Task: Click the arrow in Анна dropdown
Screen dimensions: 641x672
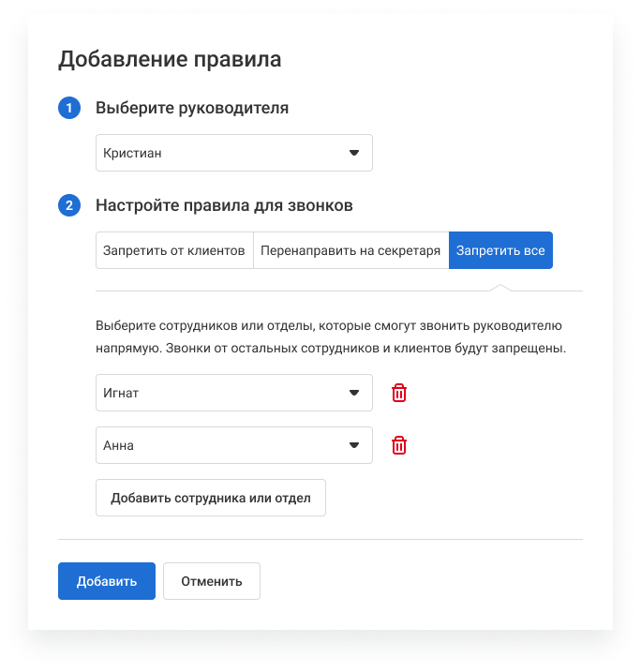Action: [354, 445]
